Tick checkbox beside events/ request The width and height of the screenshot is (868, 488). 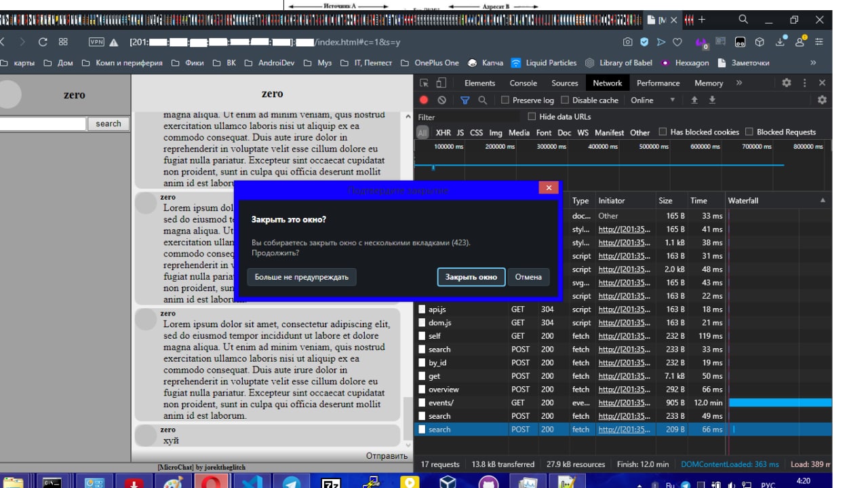point(422,402)
